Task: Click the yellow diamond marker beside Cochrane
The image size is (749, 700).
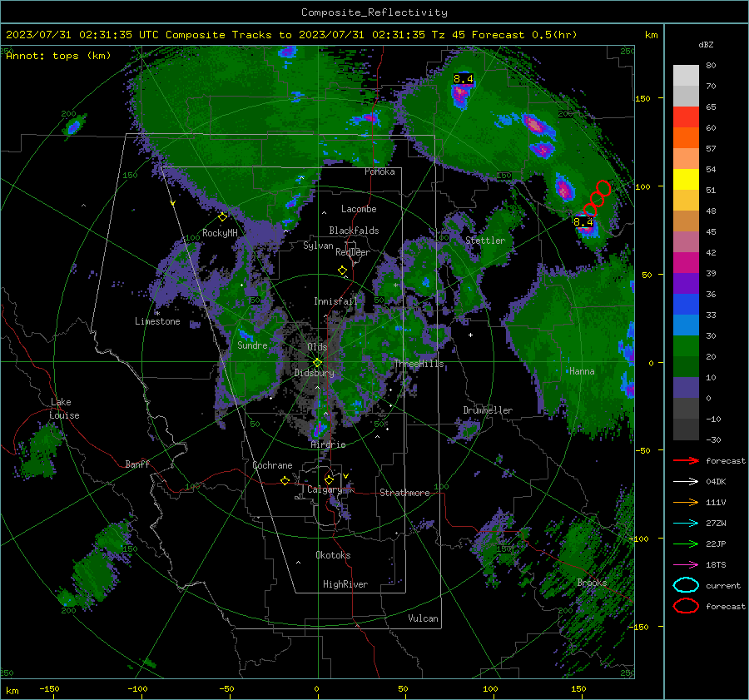Action: pyautogui.click(x=285, y=480)
